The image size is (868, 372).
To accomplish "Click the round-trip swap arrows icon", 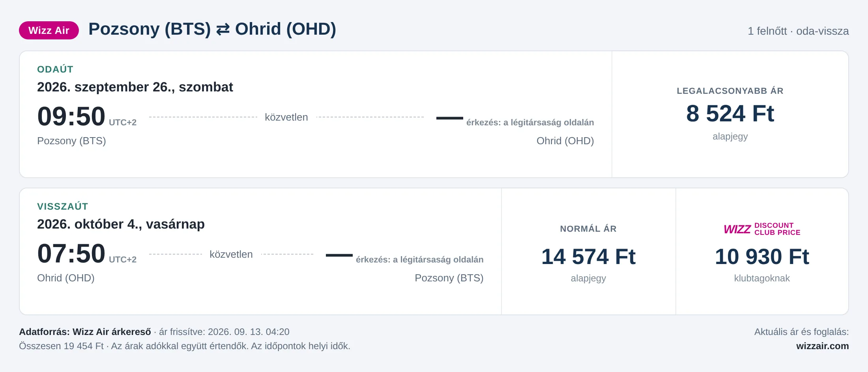I will point(223,30).
